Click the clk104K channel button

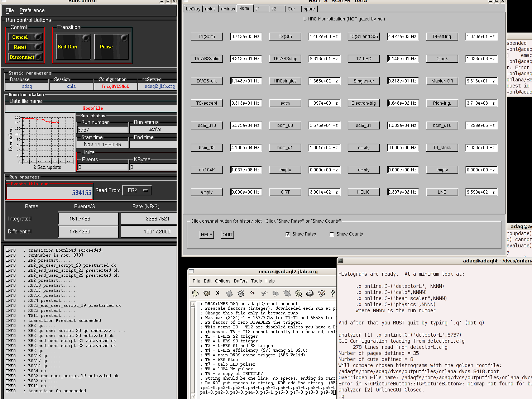(x=207, y=170)
